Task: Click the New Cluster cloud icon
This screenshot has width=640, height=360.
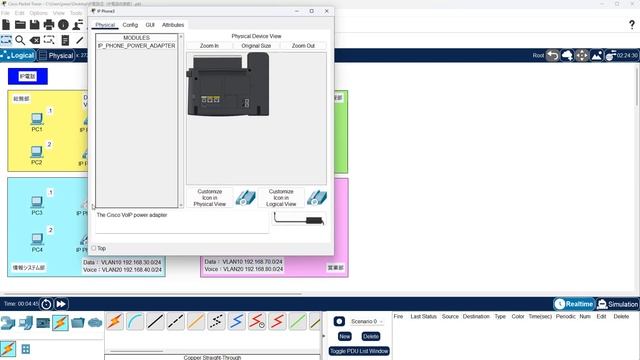Action: [567, 55]
